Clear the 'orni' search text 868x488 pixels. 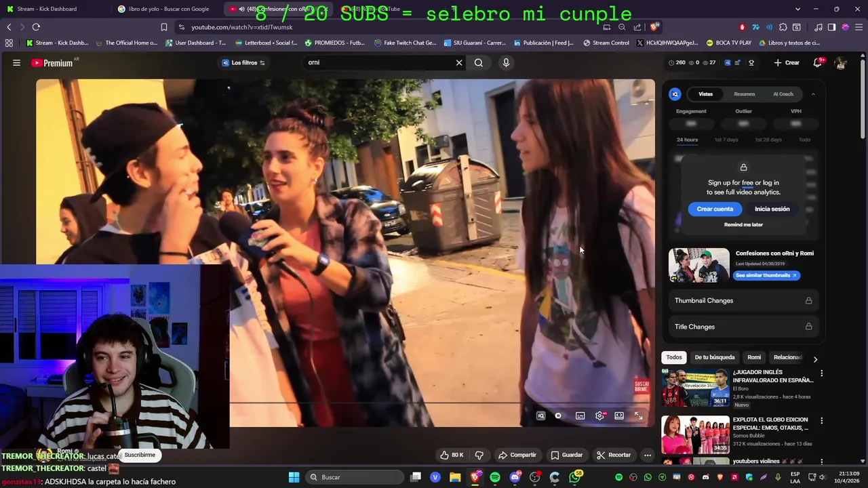459,62
